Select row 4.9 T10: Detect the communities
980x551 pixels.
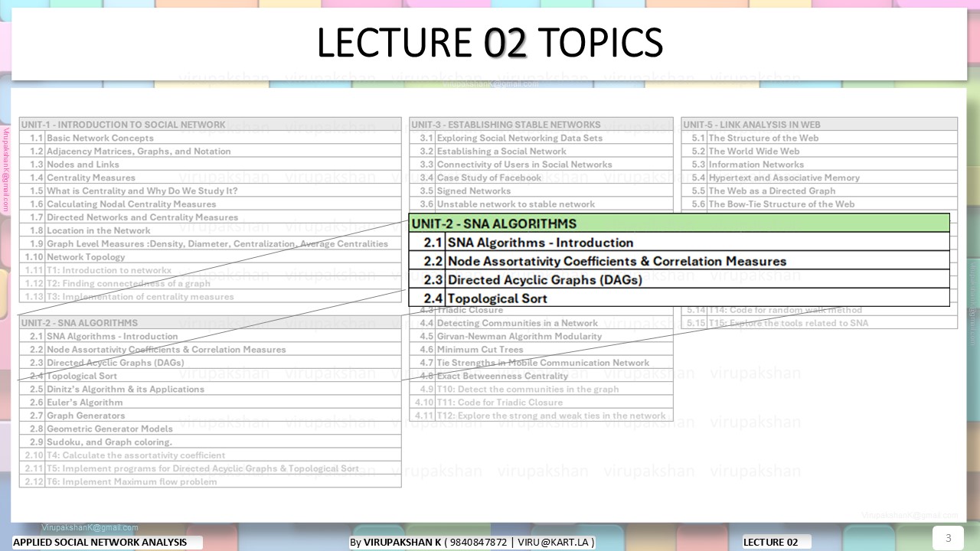(x=541, y=389)
